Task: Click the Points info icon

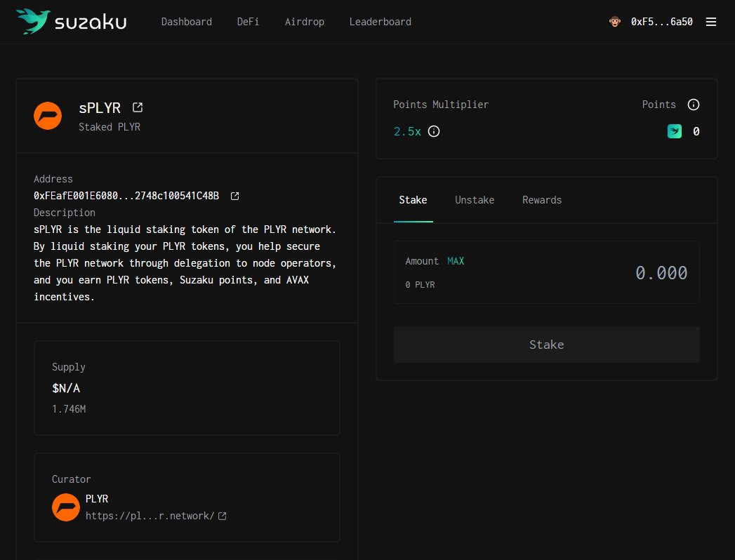Action: (694, 105)
